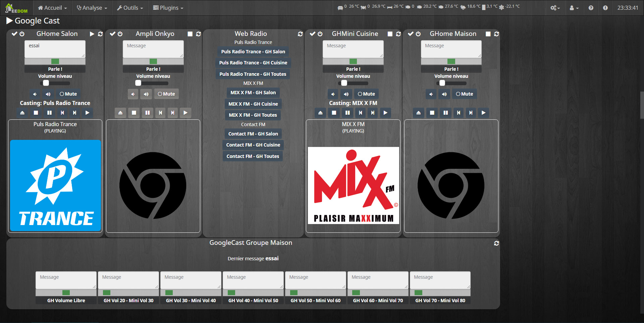Click the GHome Salon message field containing essai
The width and height of the screenshot is (644, 323).
pos(55,49)
